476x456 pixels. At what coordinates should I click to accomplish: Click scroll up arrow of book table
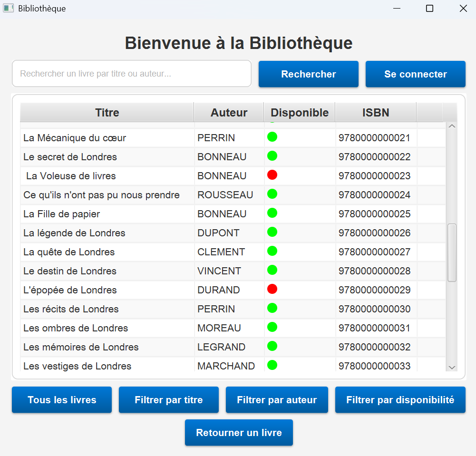coord(452,126)
